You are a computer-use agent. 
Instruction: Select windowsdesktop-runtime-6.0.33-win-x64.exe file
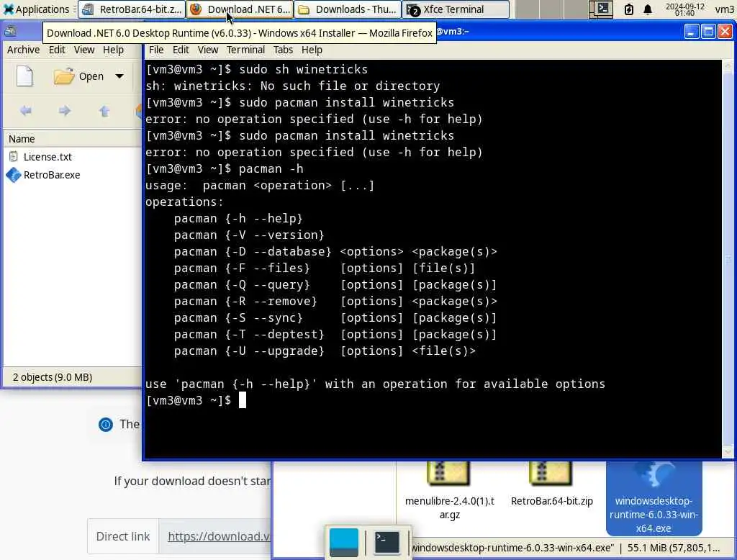point(654,498)
